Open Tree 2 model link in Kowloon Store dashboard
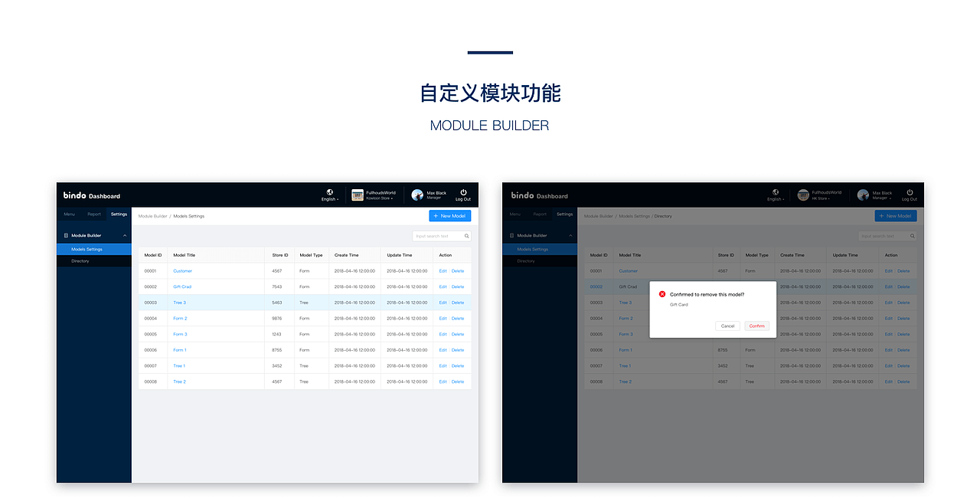This screenshot has height=504, width=980. click(x=179, y=381)
